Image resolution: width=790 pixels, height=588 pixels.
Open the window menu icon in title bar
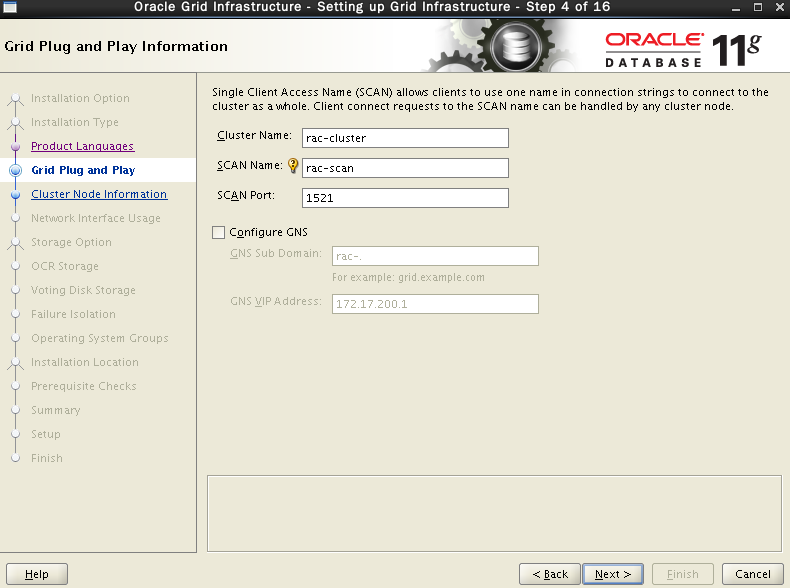10,8
